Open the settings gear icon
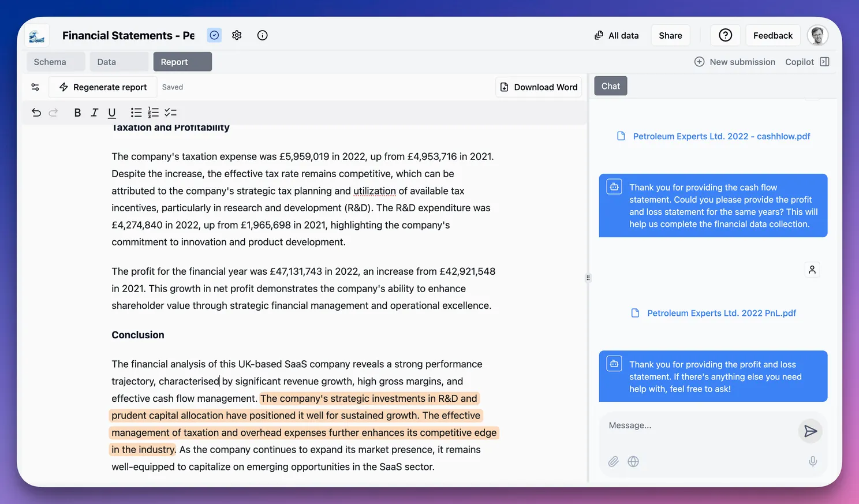This screenshot has height=504, width=859. (237, 35)
